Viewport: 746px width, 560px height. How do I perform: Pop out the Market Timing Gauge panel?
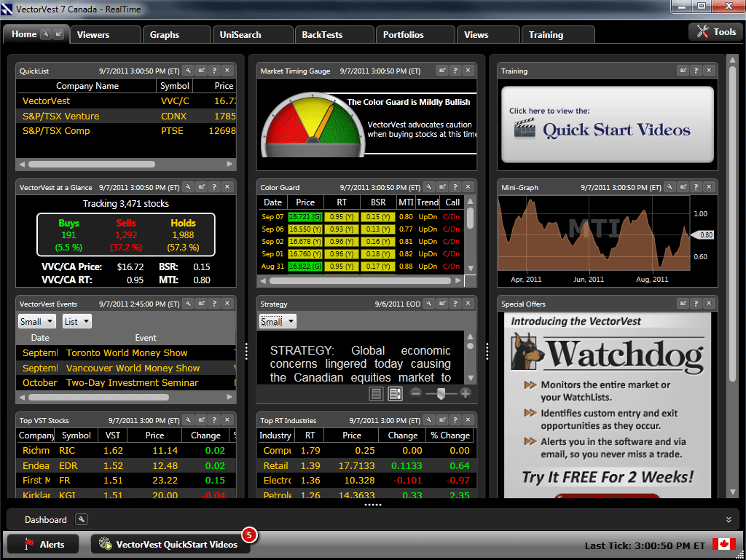tap(442, 71)
